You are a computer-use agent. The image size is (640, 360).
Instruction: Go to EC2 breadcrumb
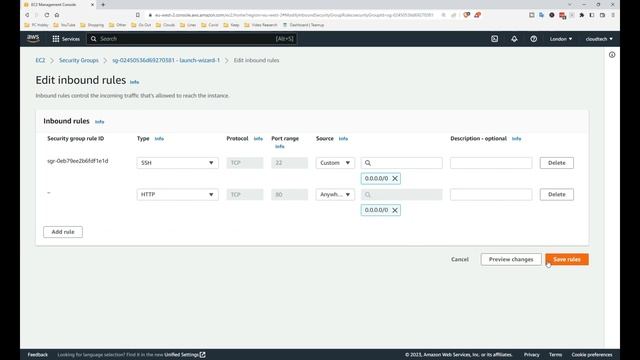click(x=40, y=60)
